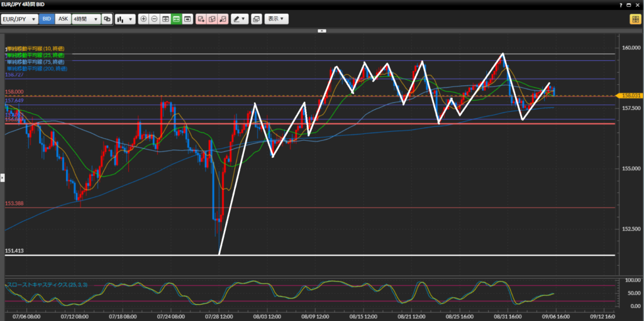The height and width of the screenshot is (321, 644).
Task: Open the 4時間 timeframe dropdown
Action: click(x=86, y=19)
